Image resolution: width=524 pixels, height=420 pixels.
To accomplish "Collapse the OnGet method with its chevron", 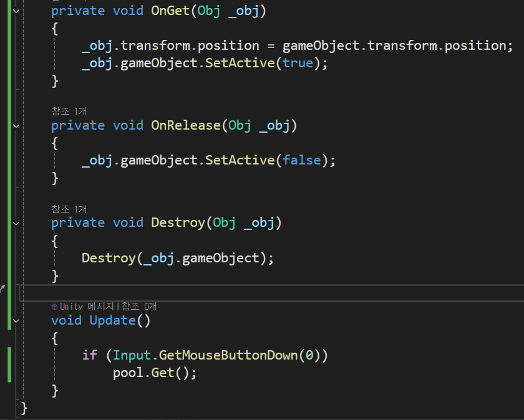I will pos(16,11).
